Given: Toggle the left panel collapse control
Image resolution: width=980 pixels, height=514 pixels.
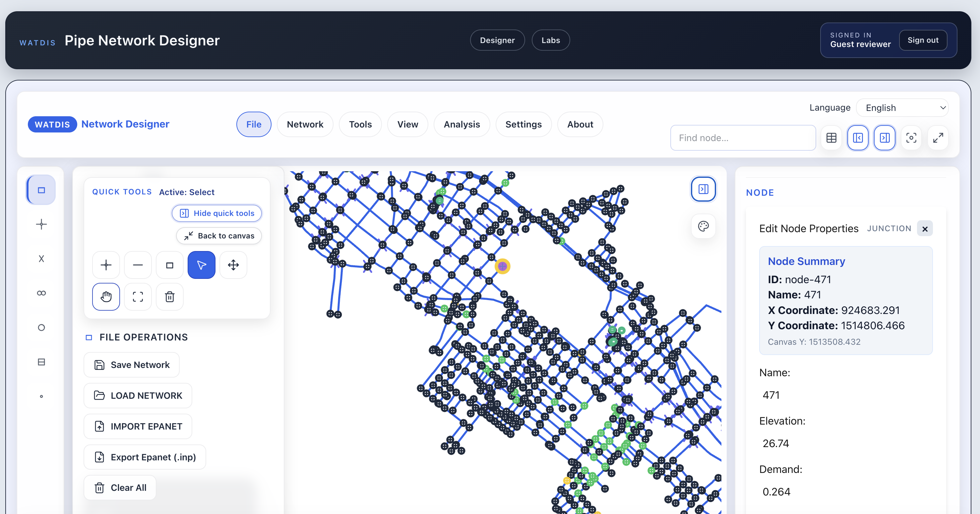Looking at the screenshot, I should pos(858,138).
